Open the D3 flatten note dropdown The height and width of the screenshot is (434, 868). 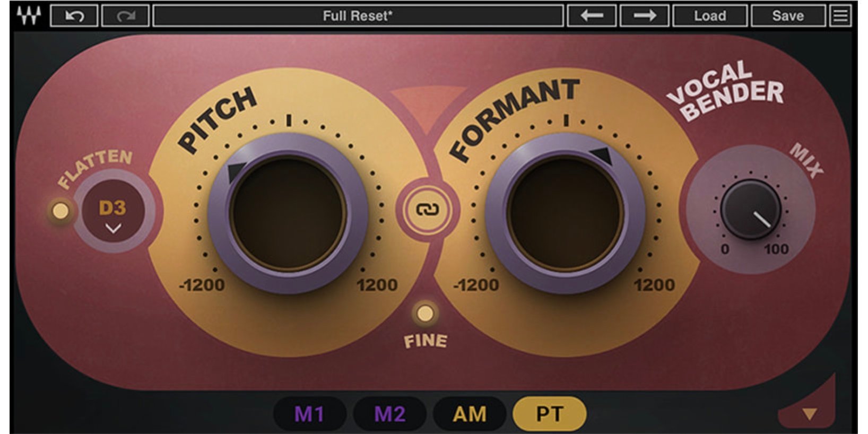113,215
